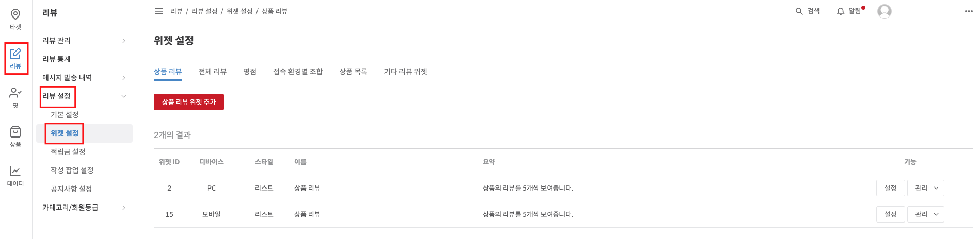980x239 pixels.
Task: Expand the 리뷰 관리 menu chevron
Action: coord(124,41)
